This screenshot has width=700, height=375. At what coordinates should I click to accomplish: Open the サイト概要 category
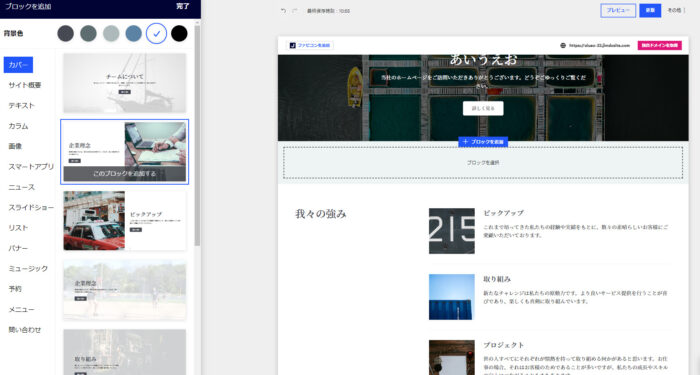(x=25, y=85)
